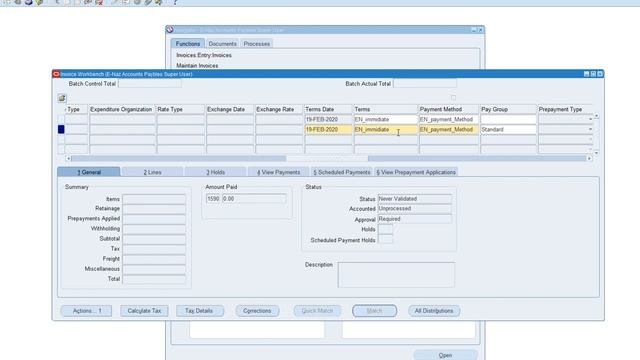Click the red X delete record toolbar icon

[x=99, y=2]
